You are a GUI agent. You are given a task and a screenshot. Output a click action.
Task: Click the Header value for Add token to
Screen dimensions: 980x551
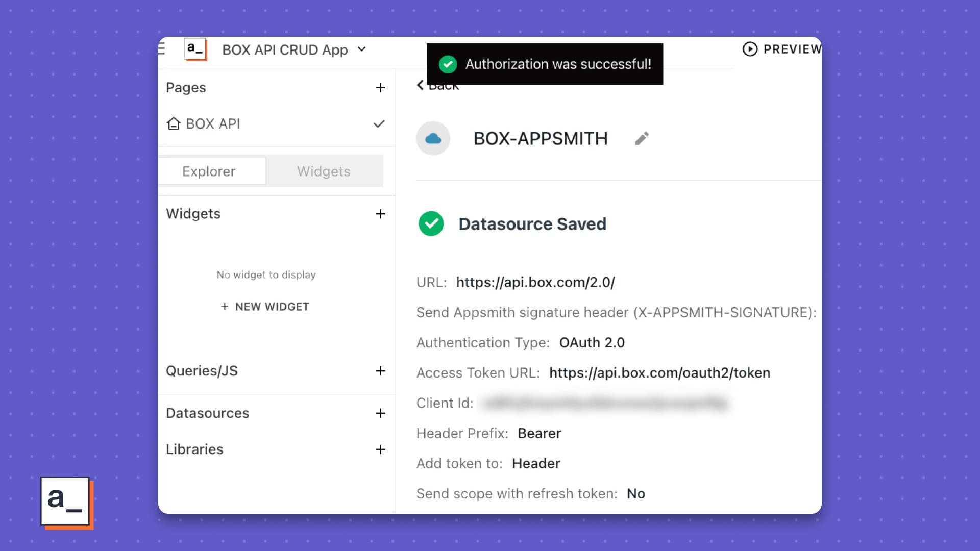(536, 463)
